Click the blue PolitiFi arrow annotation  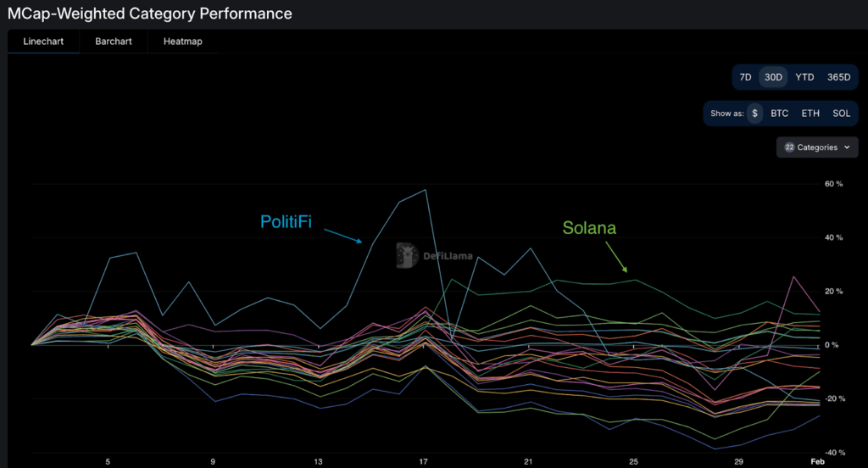[x=343, y=236]
